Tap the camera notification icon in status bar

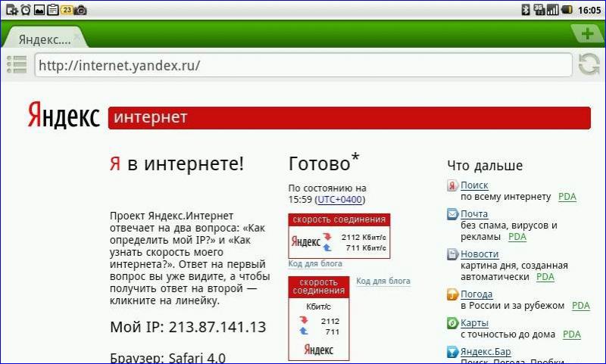(80, 10)
